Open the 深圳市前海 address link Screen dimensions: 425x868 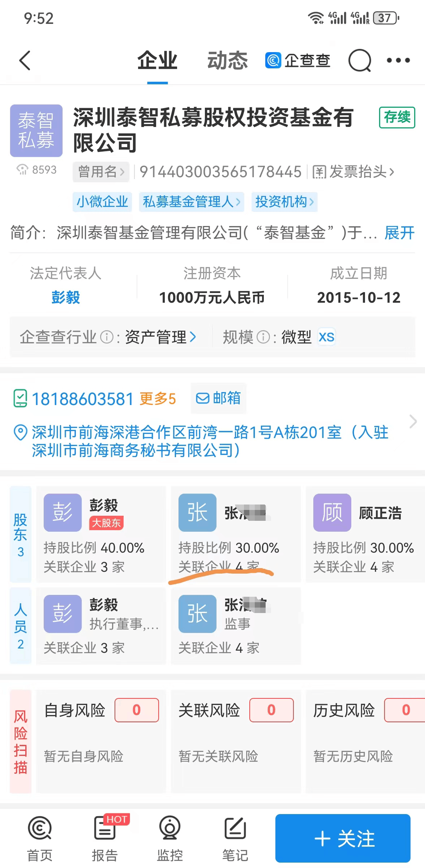click(x=210, y=441)
